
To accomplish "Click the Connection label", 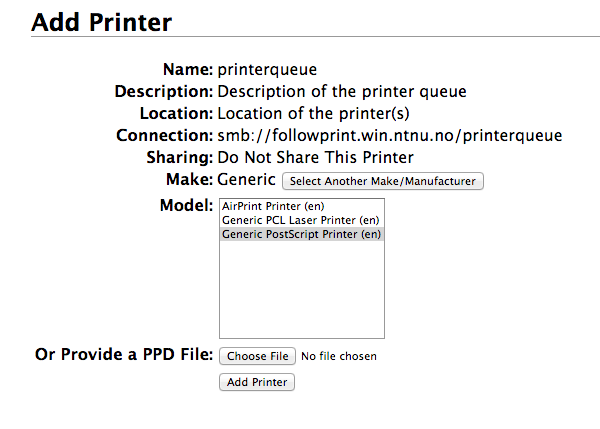I will [165, 135].
